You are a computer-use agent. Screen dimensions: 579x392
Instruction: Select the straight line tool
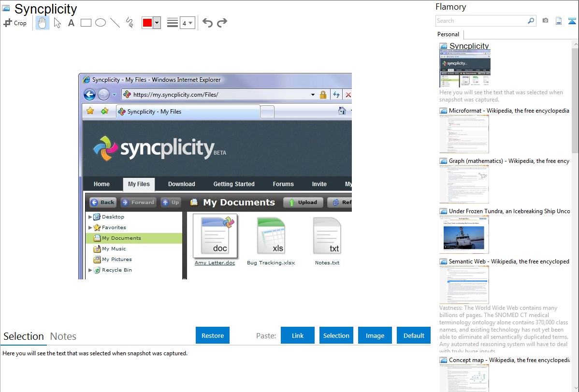[x=115, y=23]
